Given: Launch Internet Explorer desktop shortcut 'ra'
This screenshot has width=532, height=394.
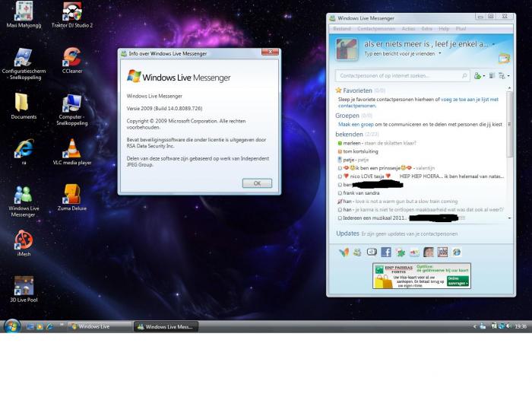Looking at the screenshot, I should pos(24,152).
